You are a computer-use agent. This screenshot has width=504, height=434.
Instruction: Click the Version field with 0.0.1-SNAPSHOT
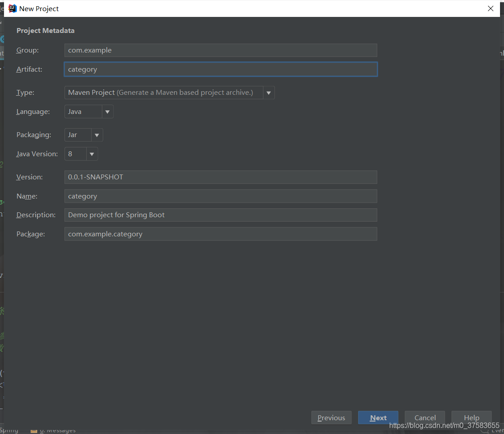click(221, 177)
